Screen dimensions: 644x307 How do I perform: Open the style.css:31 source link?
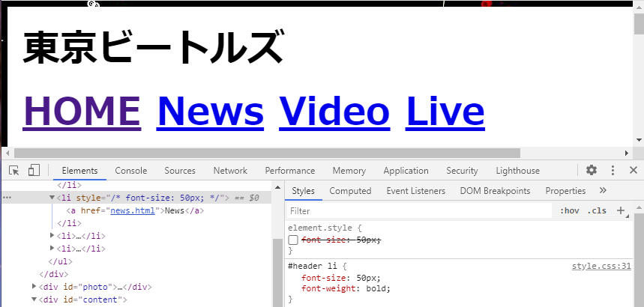click(601, 266)
